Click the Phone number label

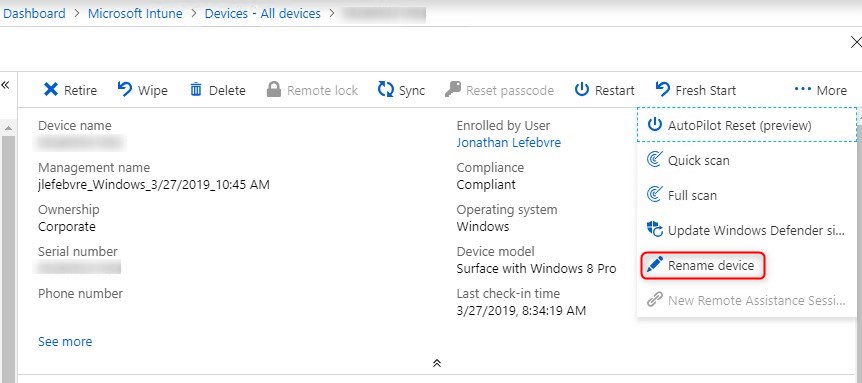[x=80, y=293]
